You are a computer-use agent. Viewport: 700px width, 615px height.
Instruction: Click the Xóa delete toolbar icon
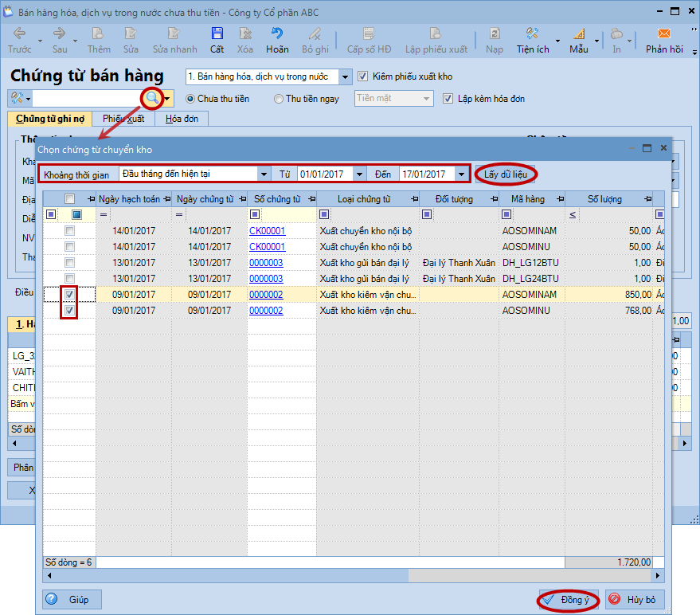click(x=245, y=33)
